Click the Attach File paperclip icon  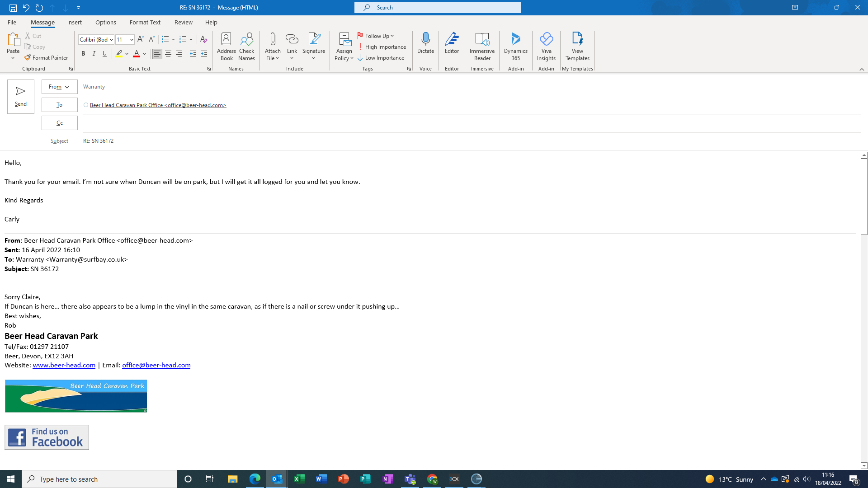pyautogui.click(x=273, y=40)
